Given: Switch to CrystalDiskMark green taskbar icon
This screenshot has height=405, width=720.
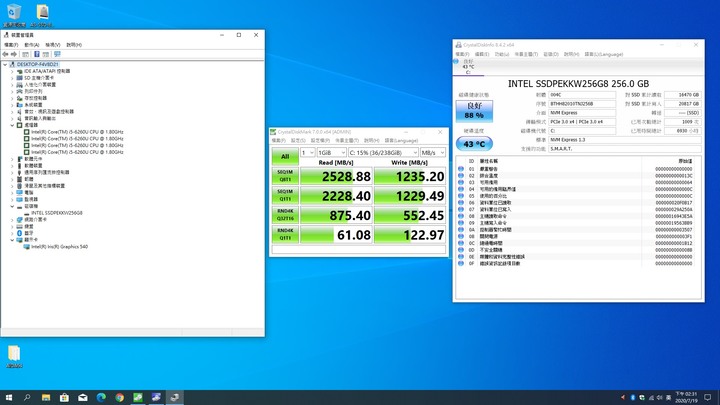Looking at the screenshot, I should click(138, 397).
